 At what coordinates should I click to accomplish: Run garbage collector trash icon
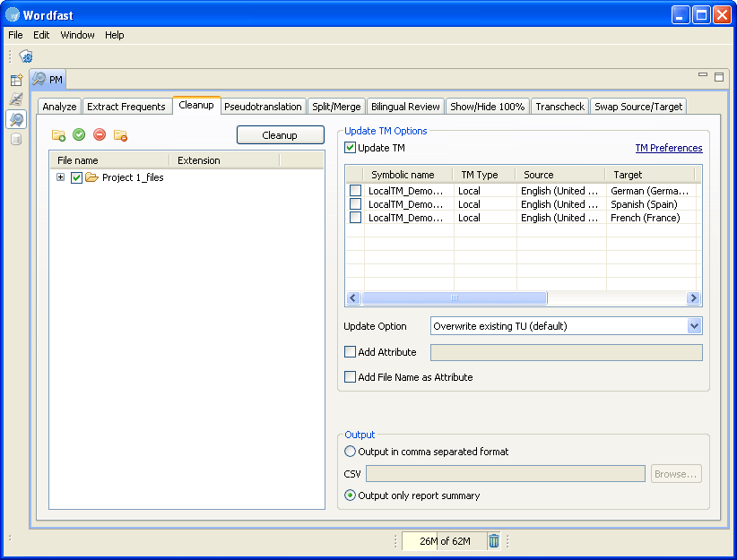[493, 541]
